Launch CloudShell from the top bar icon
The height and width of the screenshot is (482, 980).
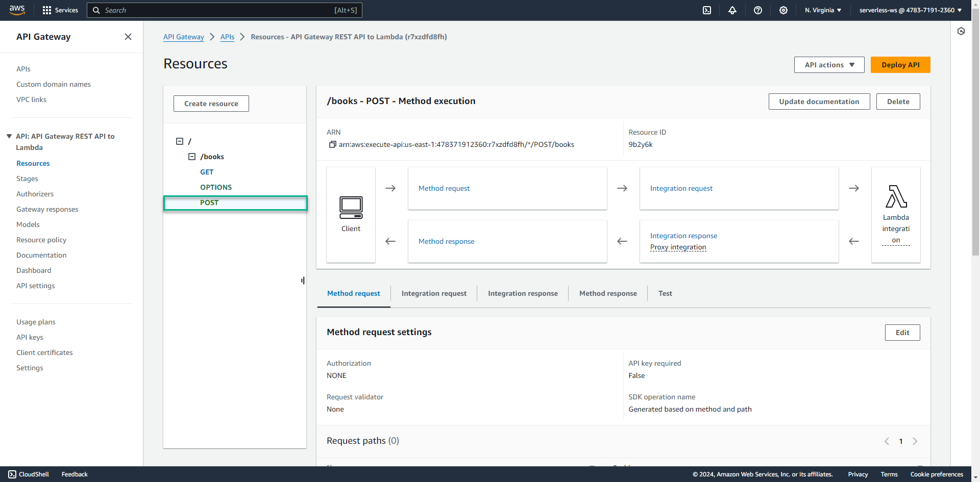point(707,10)
